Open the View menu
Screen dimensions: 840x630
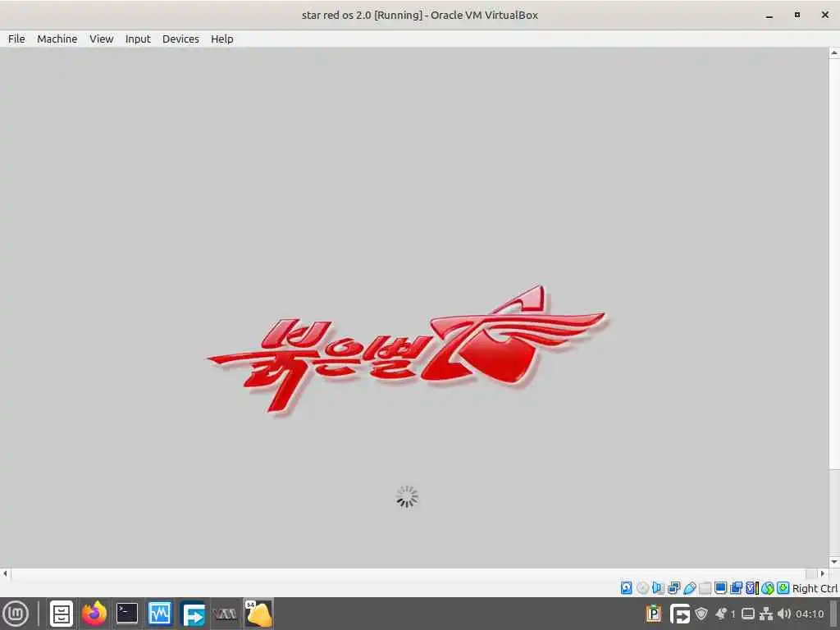pos(101,39)
